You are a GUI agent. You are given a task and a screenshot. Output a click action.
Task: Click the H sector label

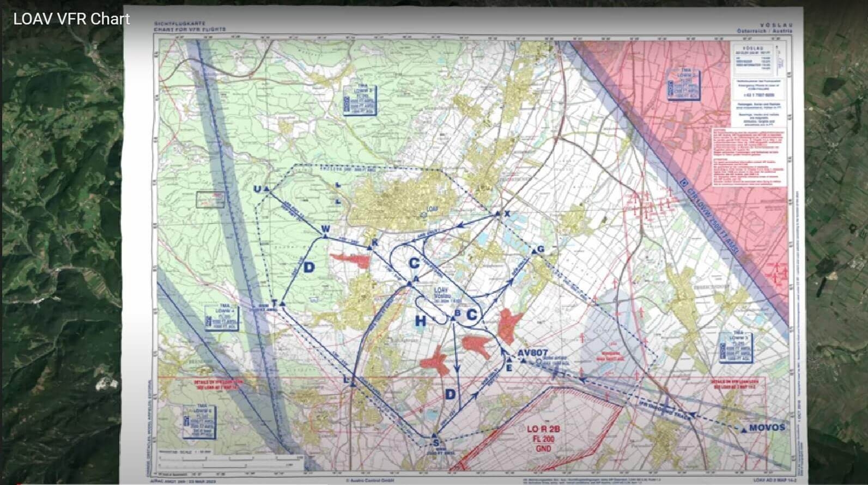(420, 321)
